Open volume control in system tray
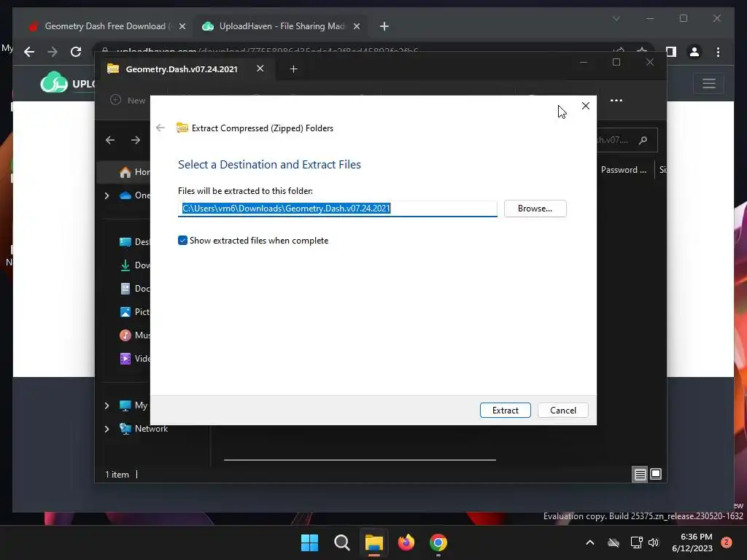This screenshot has width=747, height=560. point(654,542)
